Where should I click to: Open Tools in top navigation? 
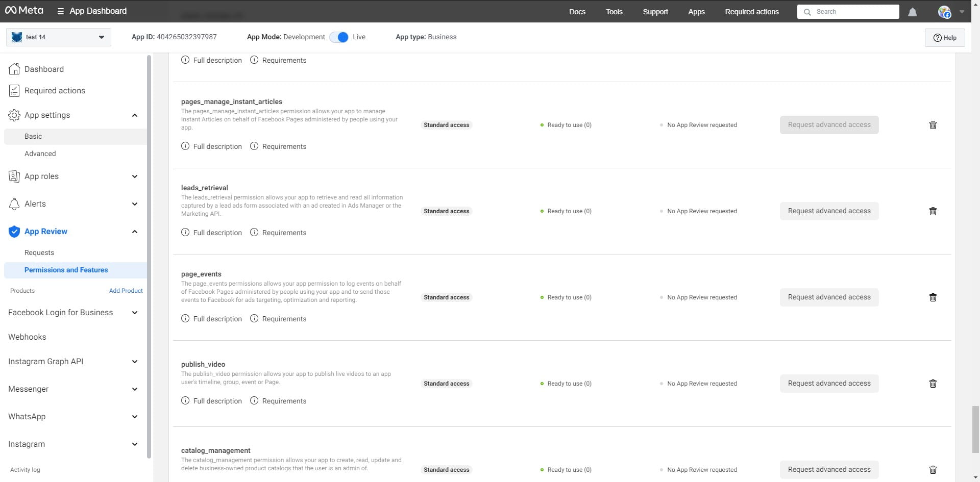[x=614, y=12]
